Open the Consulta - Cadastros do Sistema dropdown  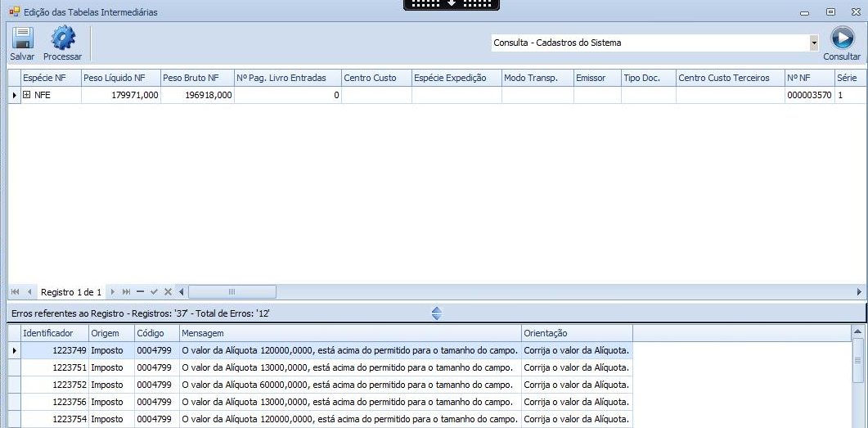click(813, 43)
